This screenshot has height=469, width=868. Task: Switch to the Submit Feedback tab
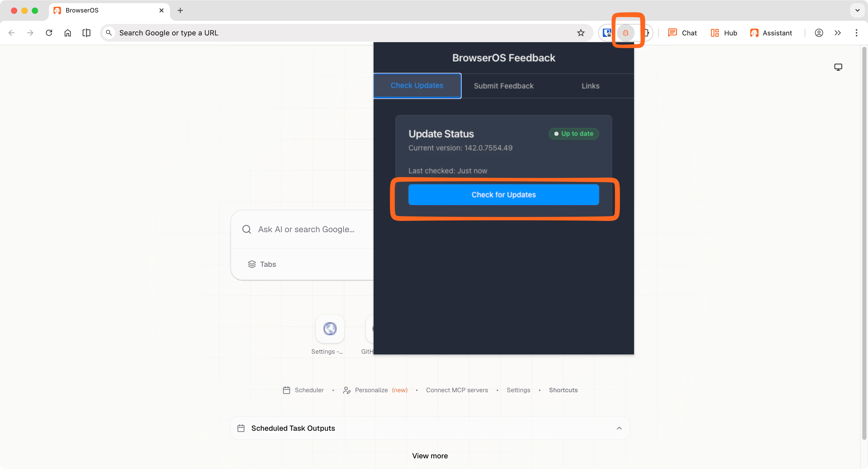503,86
